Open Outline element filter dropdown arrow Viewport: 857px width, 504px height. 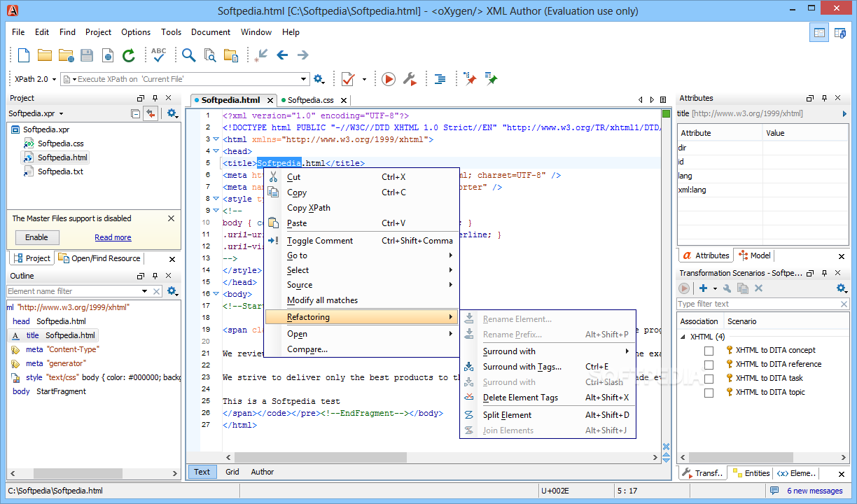[x=145, y=291]
